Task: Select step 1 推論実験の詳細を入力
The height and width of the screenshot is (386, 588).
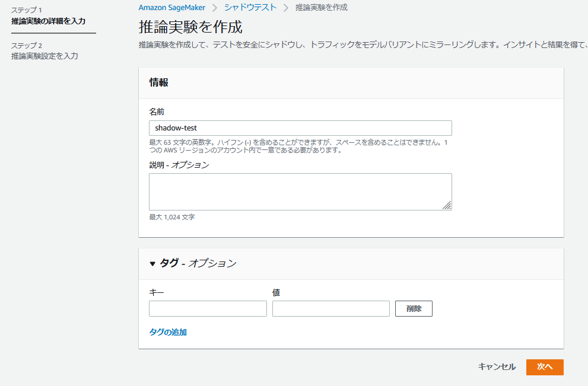Action: [49, 21]
